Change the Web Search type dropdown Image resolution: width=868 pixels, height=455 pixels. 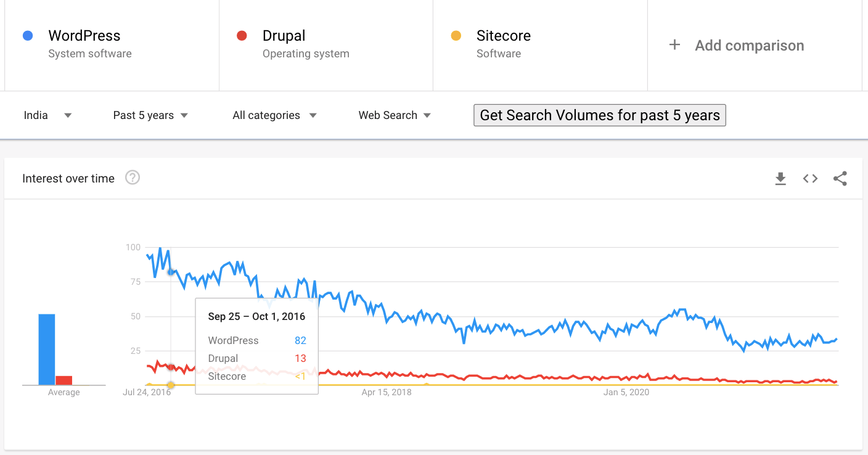(x=395, y=115)
